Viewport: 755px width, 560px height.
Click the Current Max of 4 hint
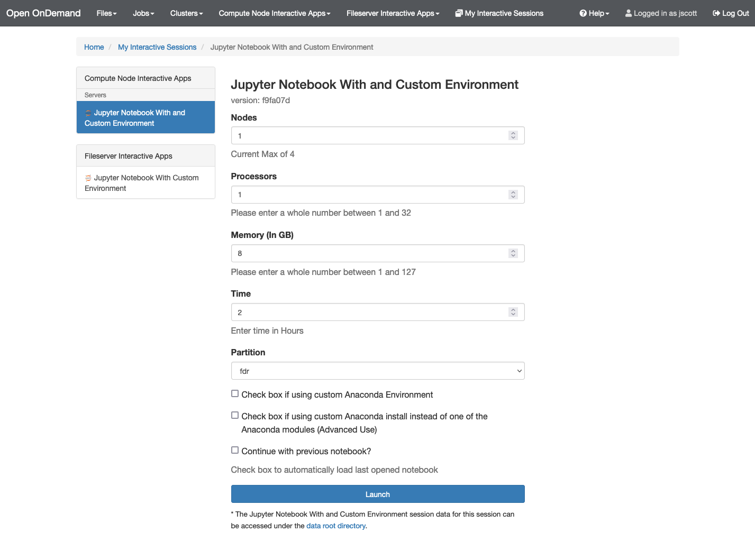click(x=262, y=154)
